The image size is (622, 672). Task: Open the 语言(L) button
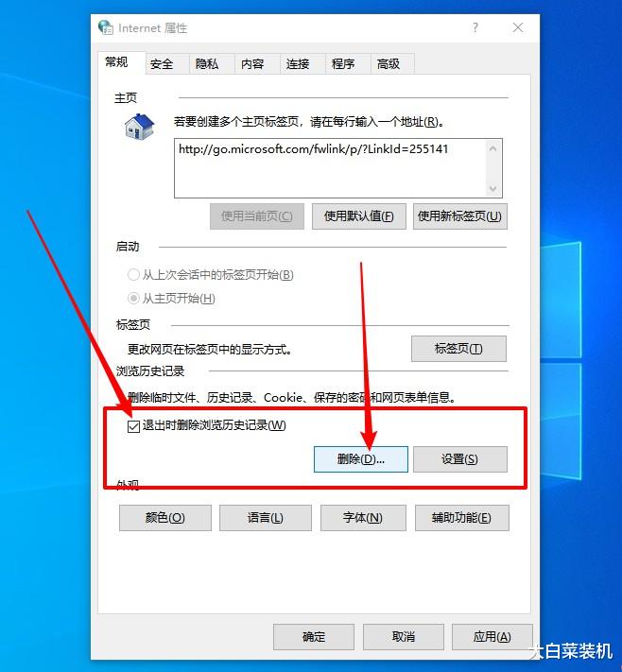click(266, 518)
